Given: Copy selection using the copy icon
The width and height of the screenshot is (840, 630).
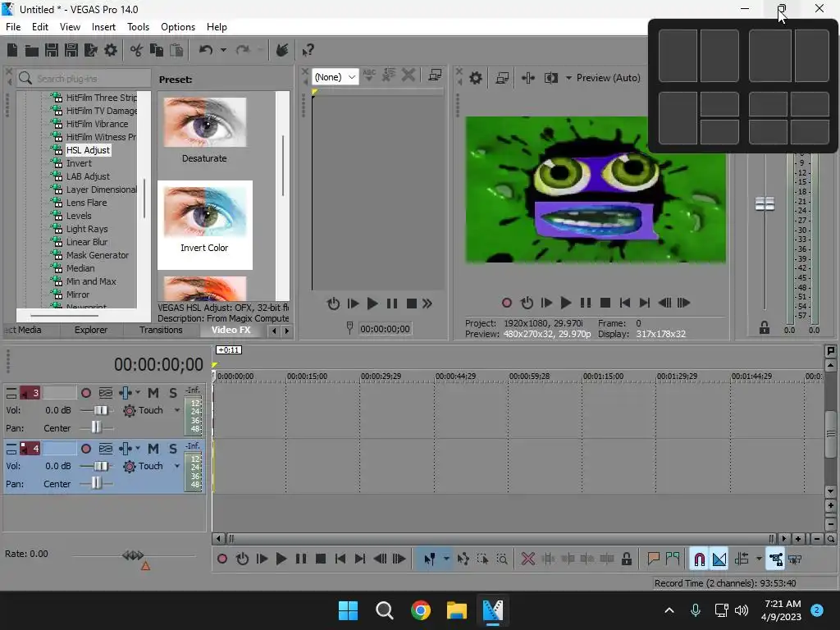Looking at the screenshot, I should tap(157, 50).
